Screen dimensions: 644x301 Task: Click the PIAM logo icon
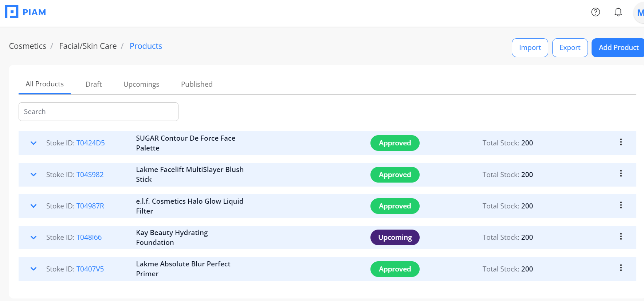point(12,12)
